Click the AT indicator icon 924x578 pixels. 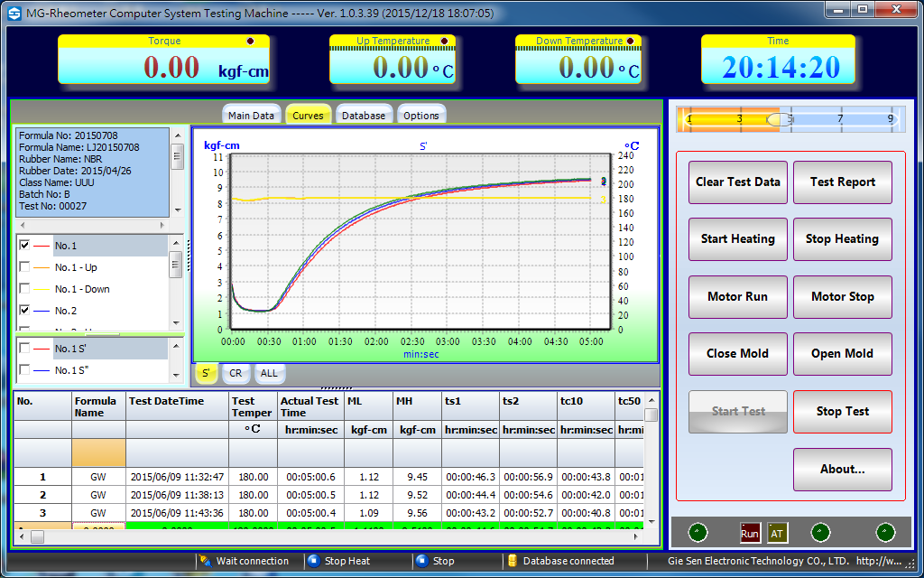pos(777,533)
